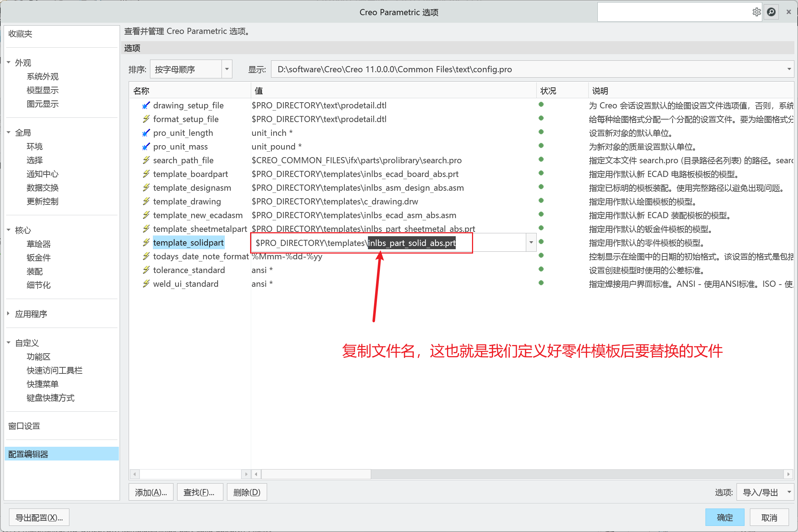Click the green status dot for template_drawing
This screenshot has height=532, width=798.
pyautogui.click(x=541, y=200)
